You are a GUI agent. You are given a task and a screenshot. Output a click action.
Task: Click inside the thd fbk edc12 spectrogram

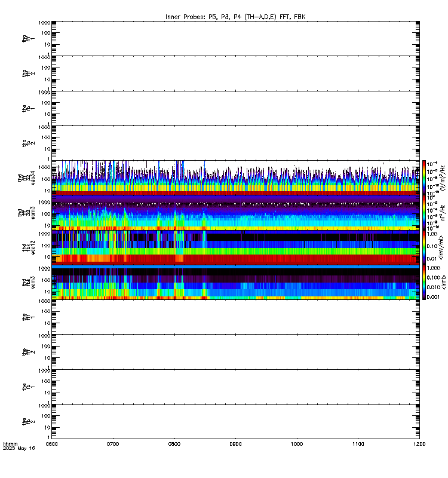tap(235, 247)
